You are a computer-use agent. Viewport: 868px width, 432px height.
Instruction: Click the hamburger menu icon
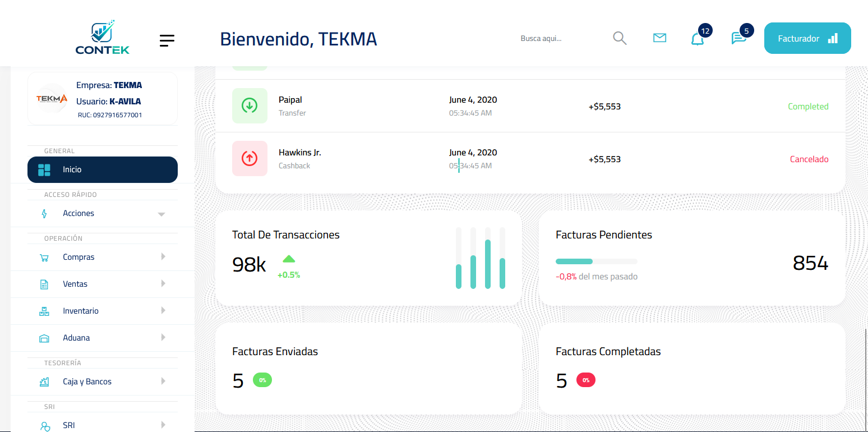(167, 40)
